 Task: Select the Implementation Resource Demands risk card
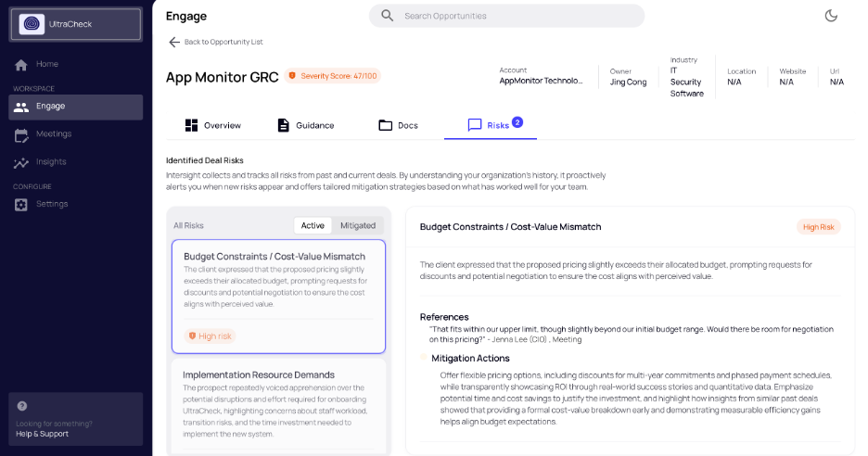click(278, 406)
